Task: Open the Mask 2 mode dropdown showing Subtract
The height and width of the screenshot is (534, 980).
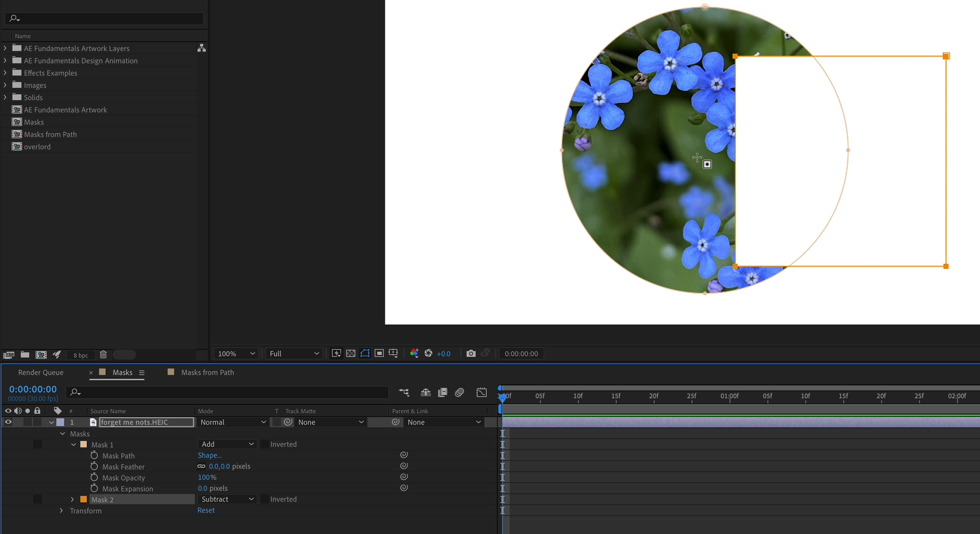Action: click(x=227, y=499)
